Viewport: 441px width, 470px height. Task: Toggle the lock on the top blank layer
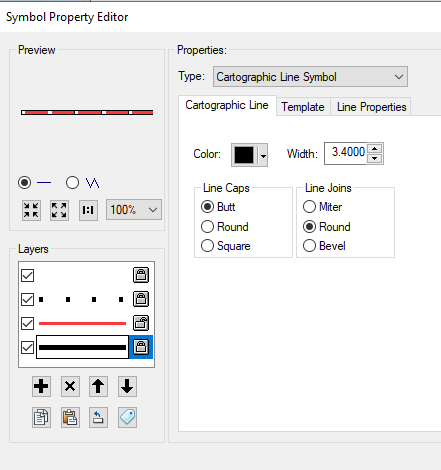coord(141,275)
